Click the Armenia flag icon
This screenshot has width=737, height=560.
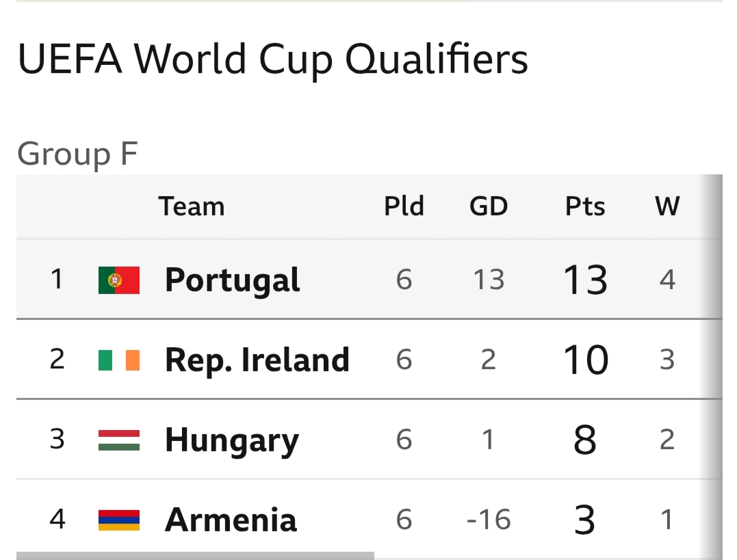[x=119, y=520]
